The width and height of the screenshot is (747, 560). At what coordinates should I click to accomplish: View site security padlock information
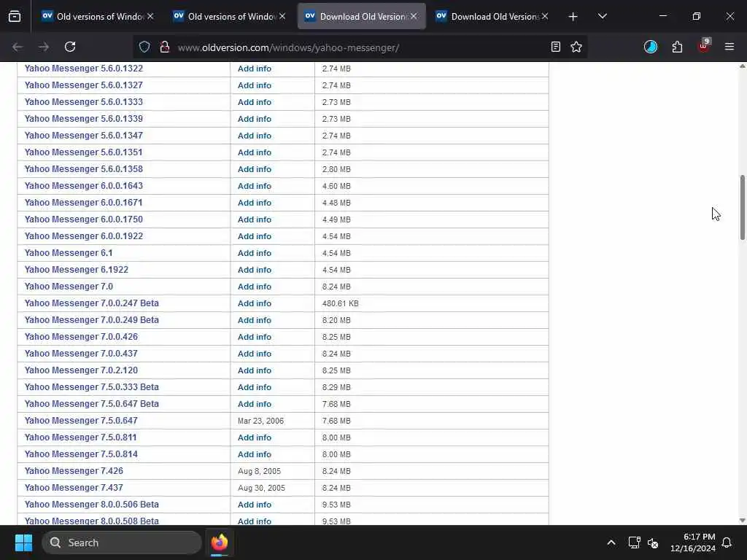click(165, 47)
